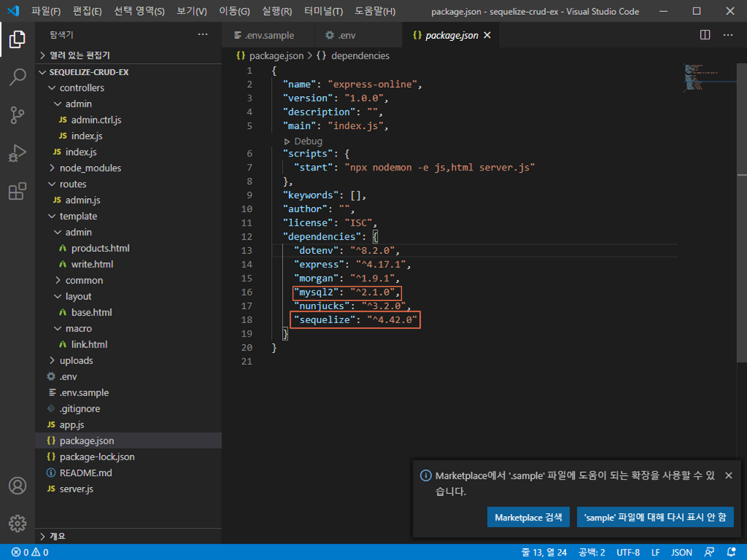Open the 보기(V) menu

point(192,11)
